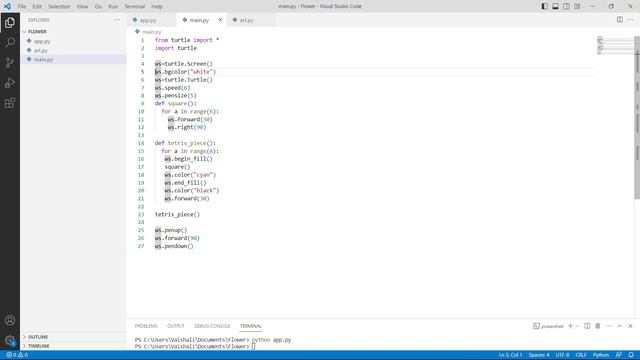Open the Run menu
The height and width of the screenshot is (360, 640).
pos(113,7)
